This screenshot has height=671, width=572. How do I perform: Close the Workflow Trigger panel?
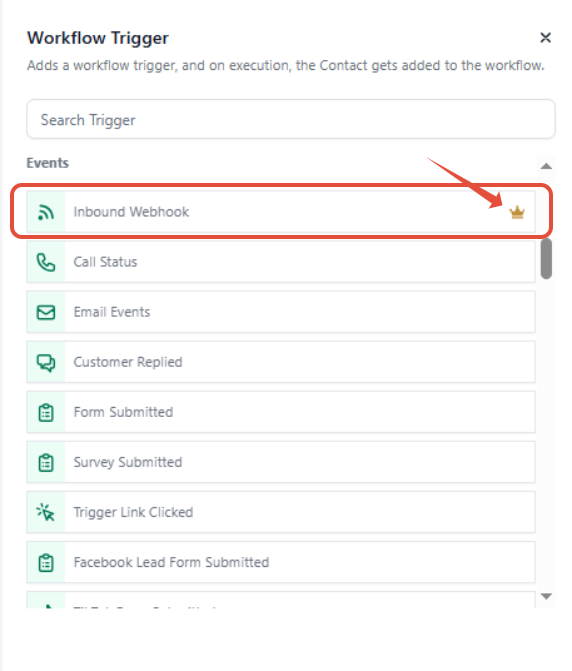(545, 38)
